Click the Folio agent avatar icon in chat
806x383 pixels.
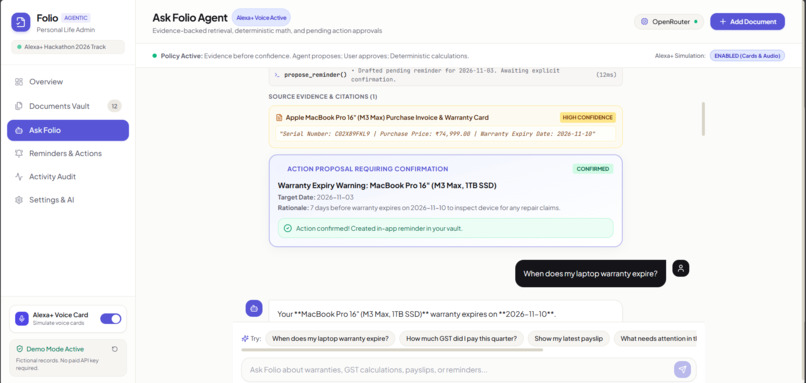254,308
